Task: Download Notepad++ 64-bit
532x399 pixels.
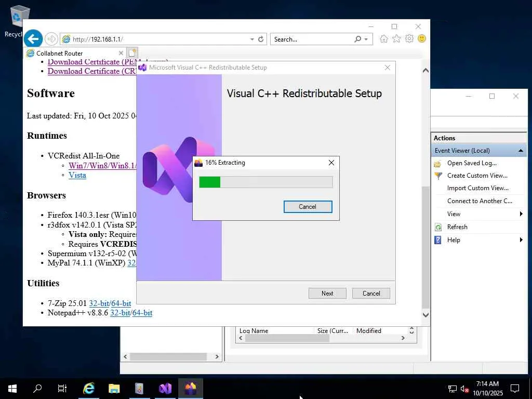Action: point(142,312)
